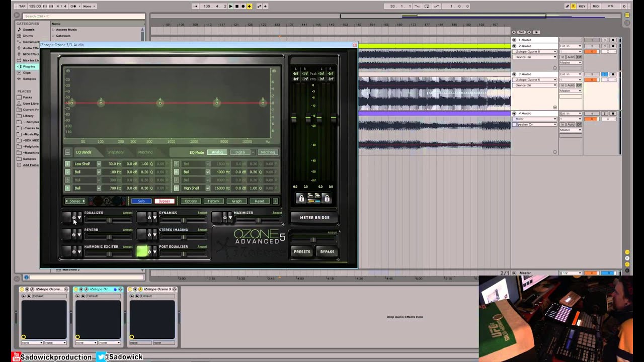Viewport: 644px width, 362px height.
Task: Switch to the Snapshots tab
Action: point(115,152)
